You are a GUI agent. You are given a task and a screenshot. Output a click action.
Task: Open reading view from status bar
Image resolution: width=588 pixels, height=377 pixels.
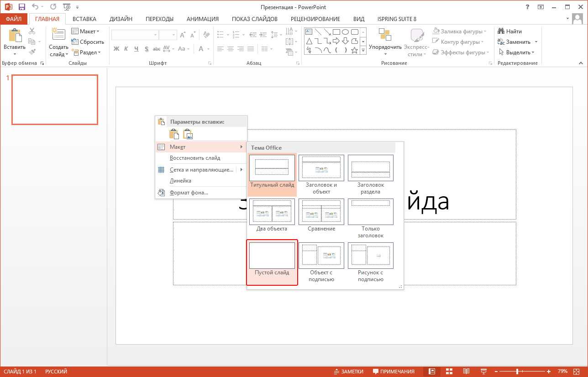pos(466,371)
